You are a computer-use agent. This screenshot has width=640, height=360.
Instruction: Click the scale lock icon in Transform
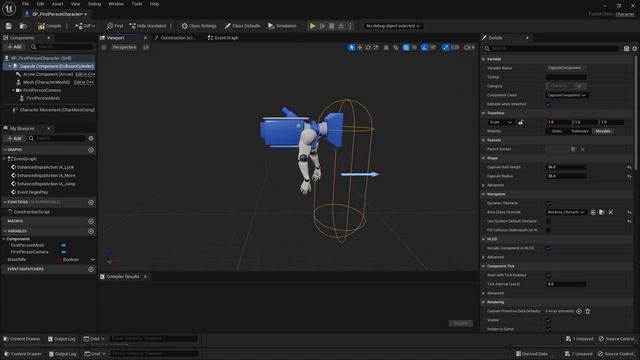(521, 122)
